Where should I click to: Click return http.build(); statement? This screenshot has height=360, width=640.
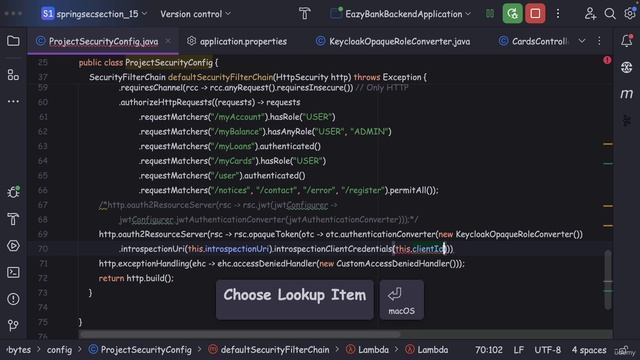(x=136, y=278)
